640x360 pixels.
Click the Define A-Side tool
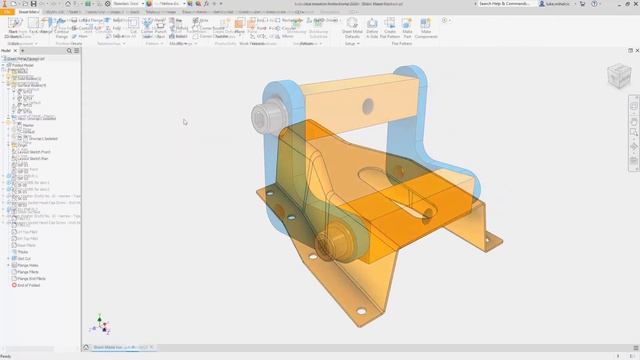click(372, 28)
